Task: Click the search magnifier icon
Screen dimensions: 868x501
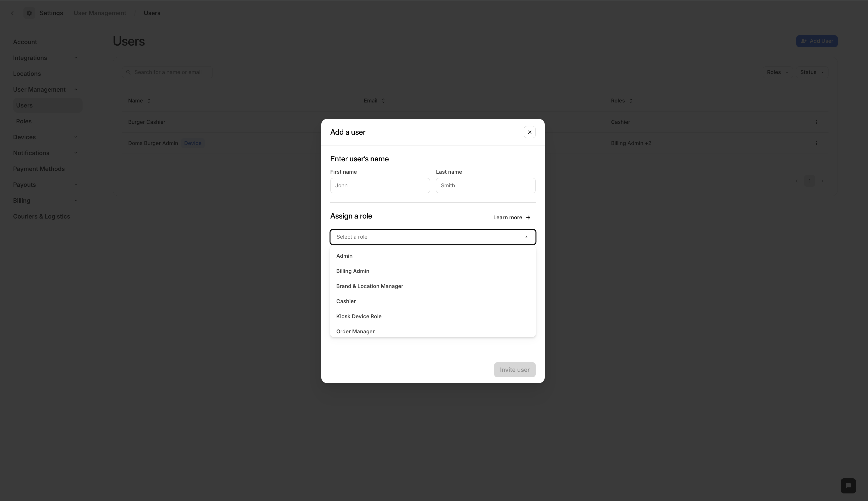Action: point(128,72)
